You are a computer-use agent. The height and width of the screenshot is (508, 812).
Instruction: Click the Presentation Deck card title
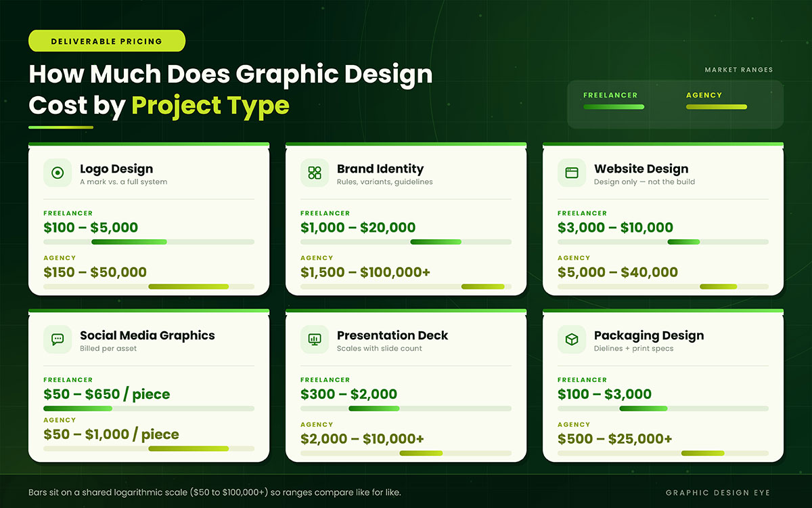[x=392, y=335]
